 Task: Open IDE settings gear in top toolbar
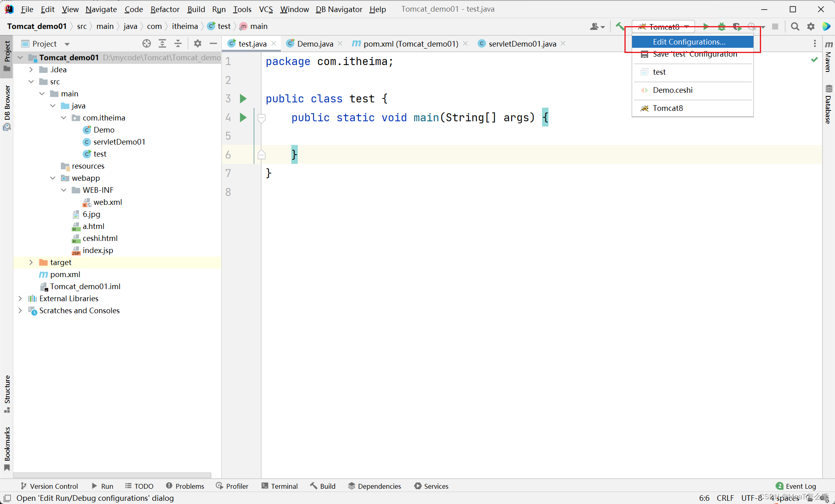coord(811,27)
